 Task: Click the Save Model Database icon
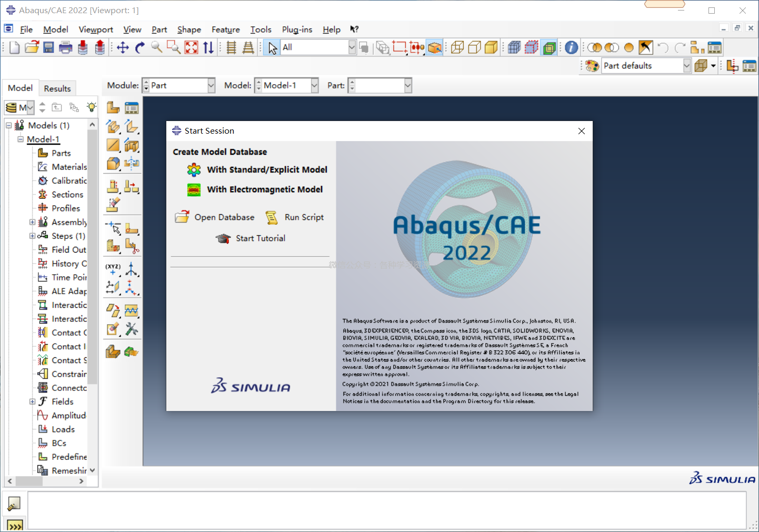tap(48, 48)
